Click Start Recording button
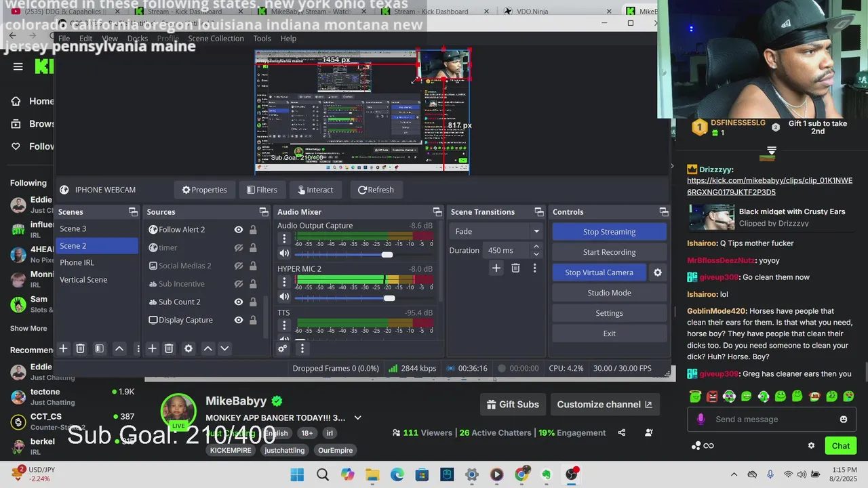 click(x=609, y=252)
